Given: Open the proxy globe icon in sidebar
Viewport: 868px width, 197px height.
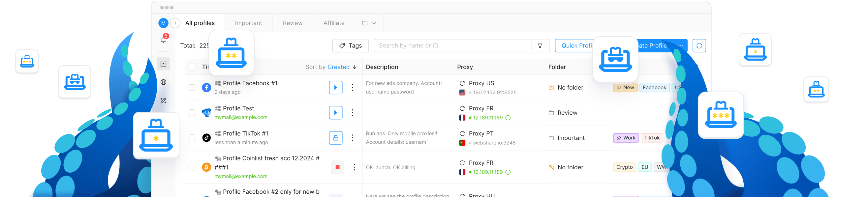Looking at the screenshot, I should tap(164, 82).
